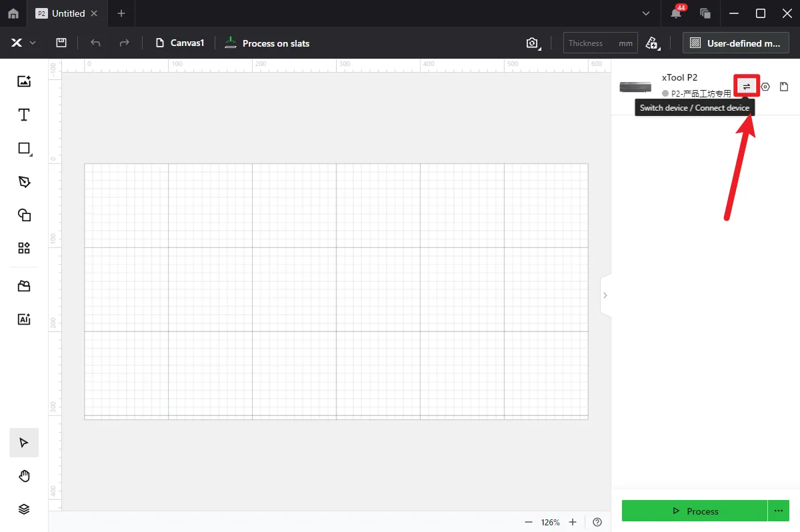Viewport: 800px width, 532px height.
Task: Open the Layers panel
Action: [24, 509]
